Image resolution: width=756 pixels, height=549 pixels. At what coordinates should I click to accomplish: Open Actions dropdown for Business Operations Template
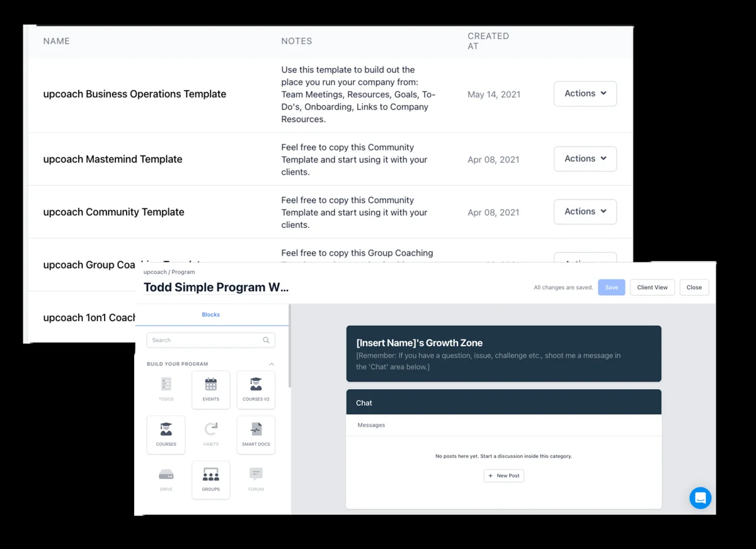(x=585, y=94)
